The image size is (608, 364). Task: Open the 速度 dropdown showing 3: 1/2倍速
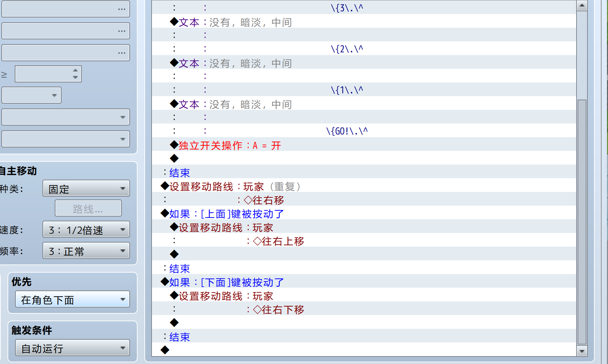point(86,230)
